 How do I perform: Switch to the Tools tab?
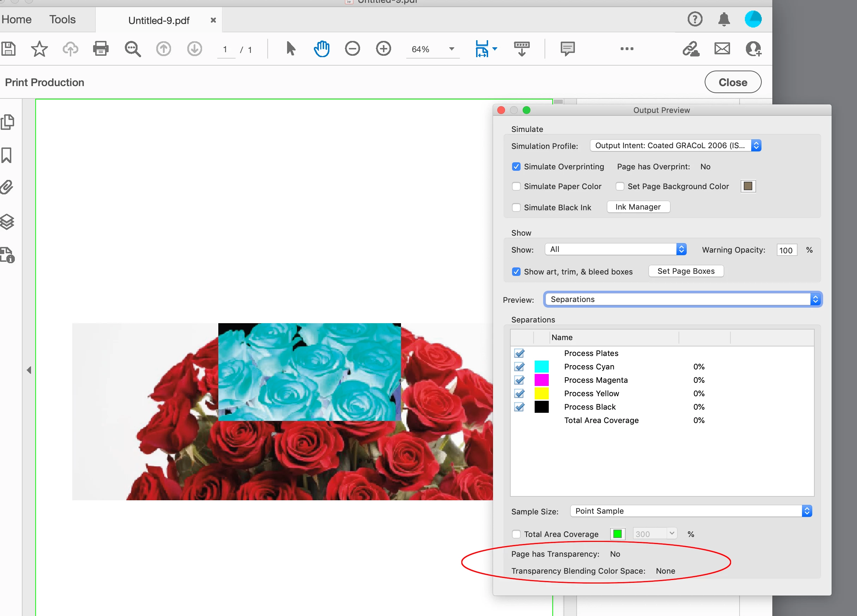tap(62, 20)
